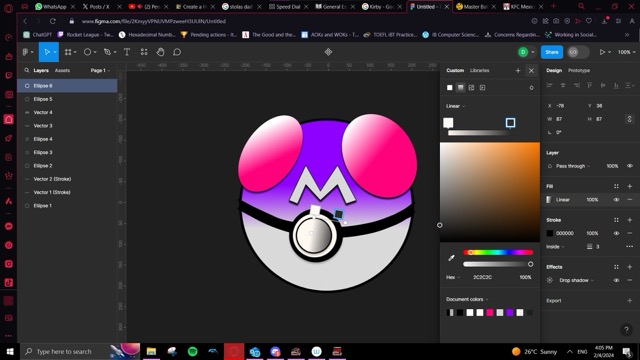
Task: Choose video fill type icon
Action: click(x=482, y=87)
